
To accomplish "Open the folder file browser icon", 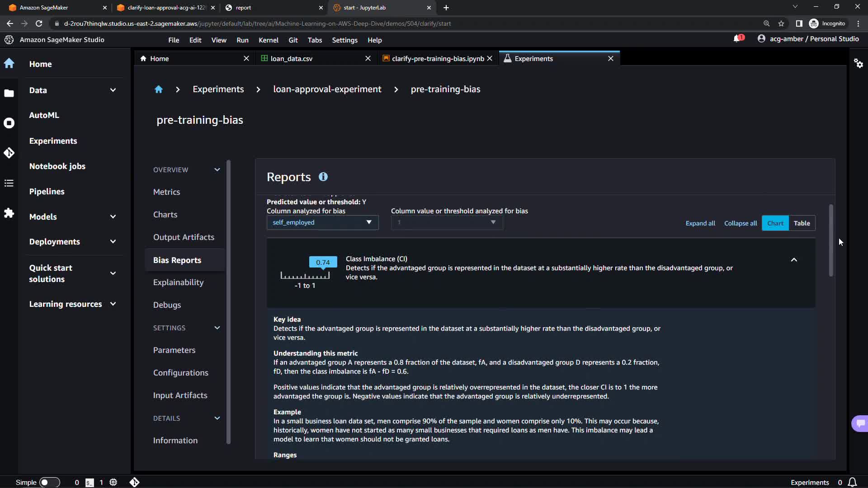I will [9, 93].
